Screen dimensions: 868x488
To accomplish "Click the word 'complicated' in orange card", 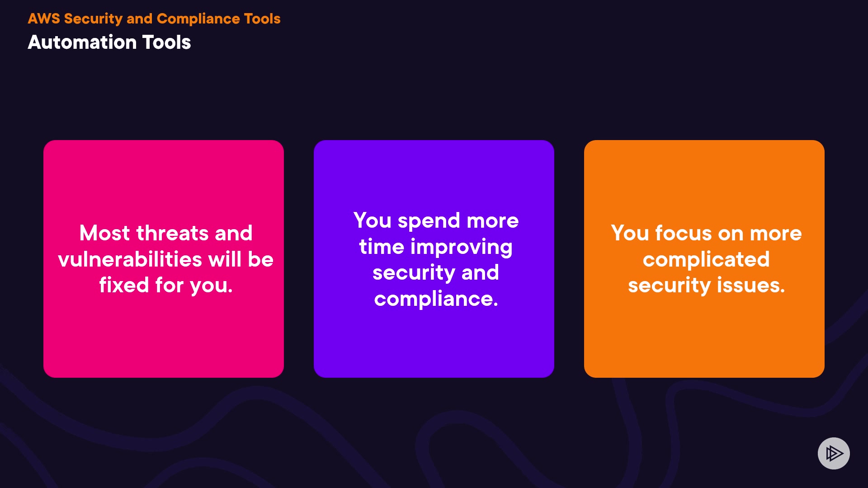I will point(706,259).
